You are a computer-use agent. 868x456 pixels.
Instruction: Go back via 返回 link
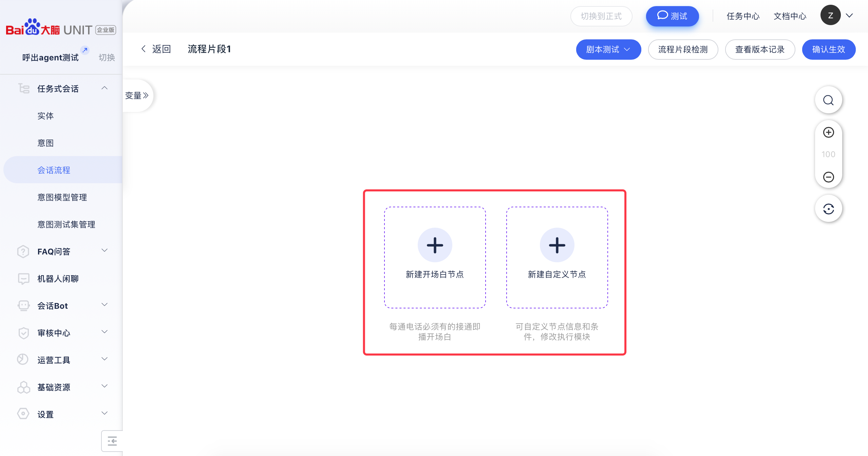[x=156, y=49]
